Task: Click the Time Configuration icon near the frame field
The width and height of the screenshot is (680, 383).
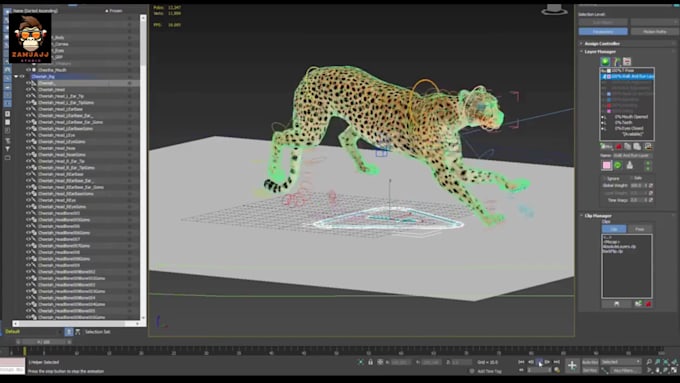Action: (x=557, y=370)
